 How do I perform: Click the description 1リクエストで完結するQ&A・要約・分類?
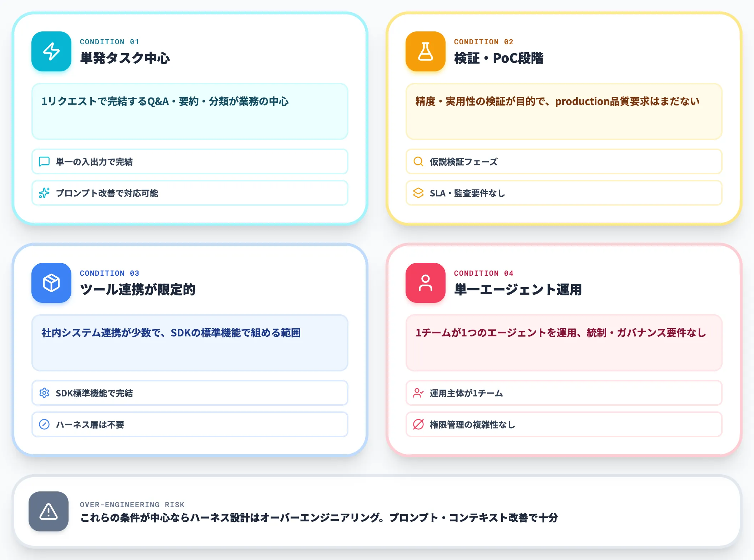point(165,101)
